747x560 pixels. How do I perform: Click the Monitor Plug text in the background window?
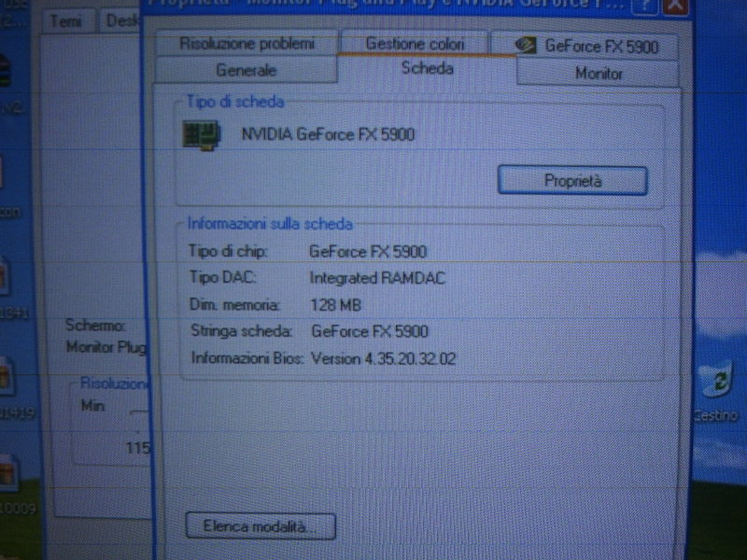click(x=106, y=347)
